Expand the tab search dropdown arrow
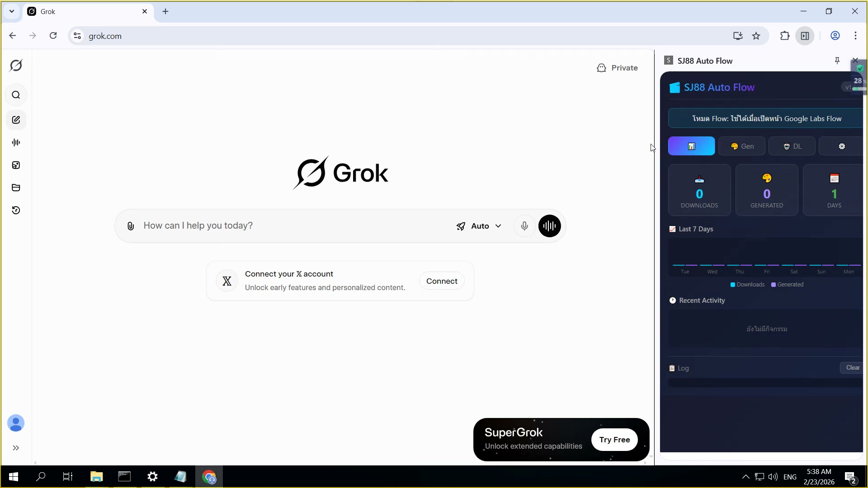This screenshot has width=868, height=488. 12,11
